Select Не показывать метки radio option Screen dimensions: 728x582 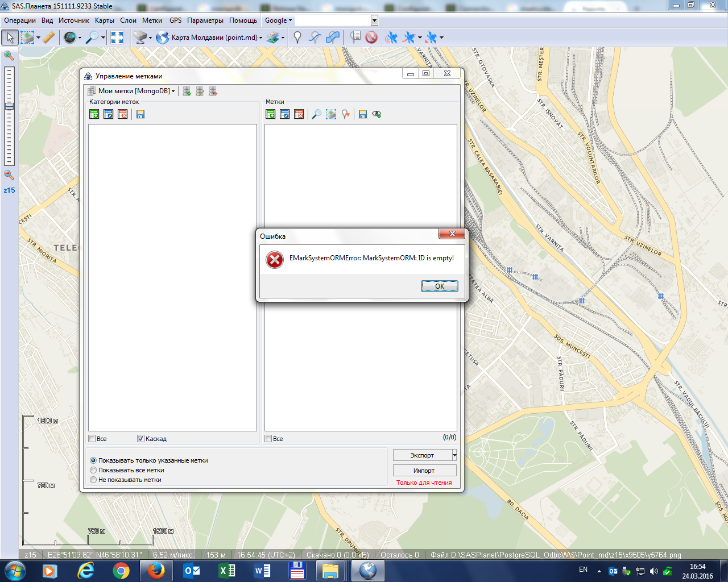tap(94, 480)
